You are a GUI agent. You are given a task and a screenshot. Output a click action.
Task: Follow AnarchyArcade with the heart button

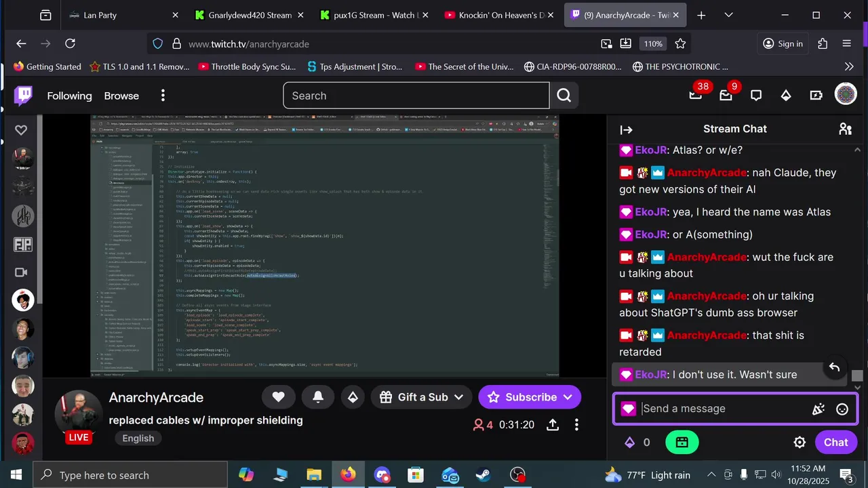click(278, 397)
